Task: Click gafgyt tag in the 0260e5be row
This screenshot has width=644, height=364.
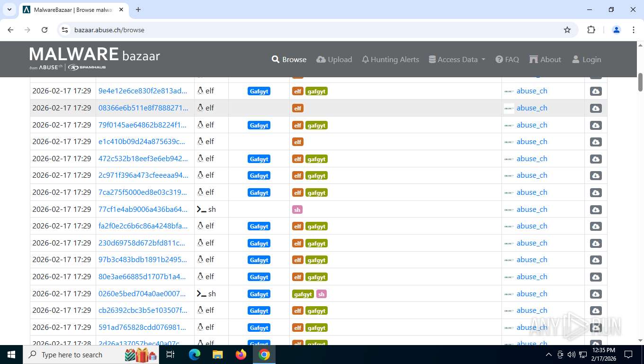Action: [x=303, y=294]
